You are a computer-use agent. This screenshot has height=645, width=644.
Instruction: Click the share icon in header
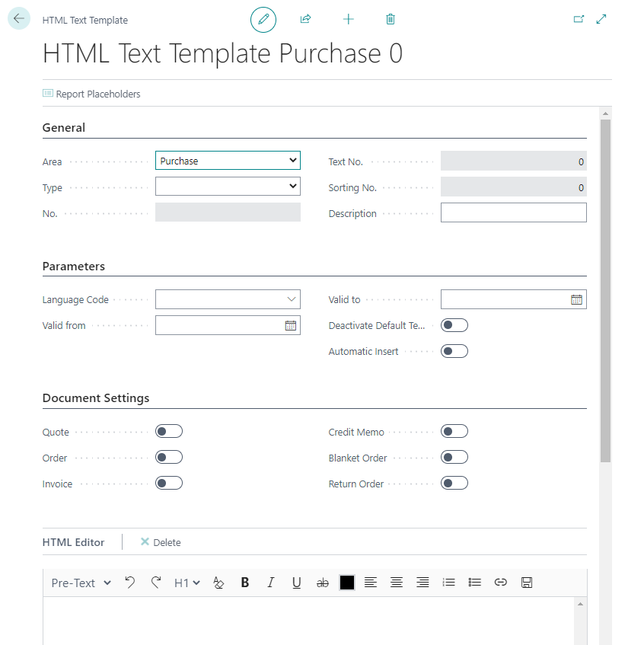(x=306, y=20)
